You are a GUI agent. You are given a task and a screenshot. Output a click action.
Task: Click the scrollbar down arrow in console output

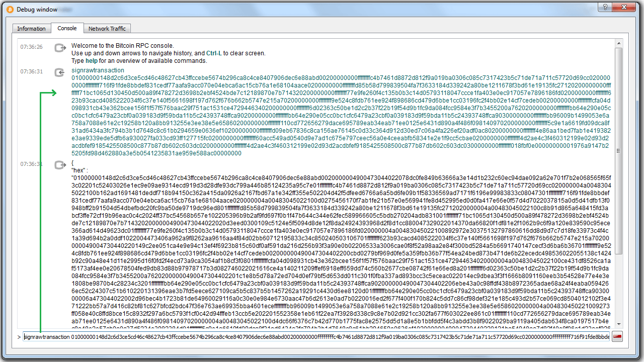(x=619, y=325)
